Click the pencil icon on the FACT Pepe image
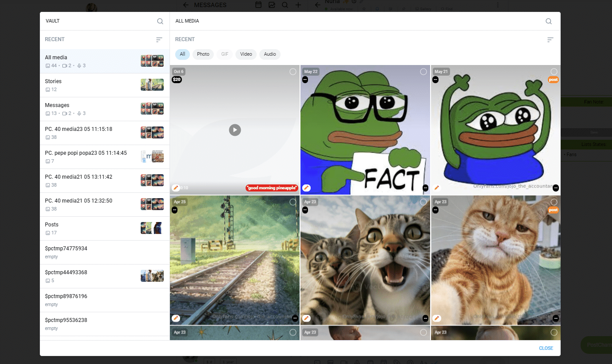The image size is (612, 364). (306, 188)
